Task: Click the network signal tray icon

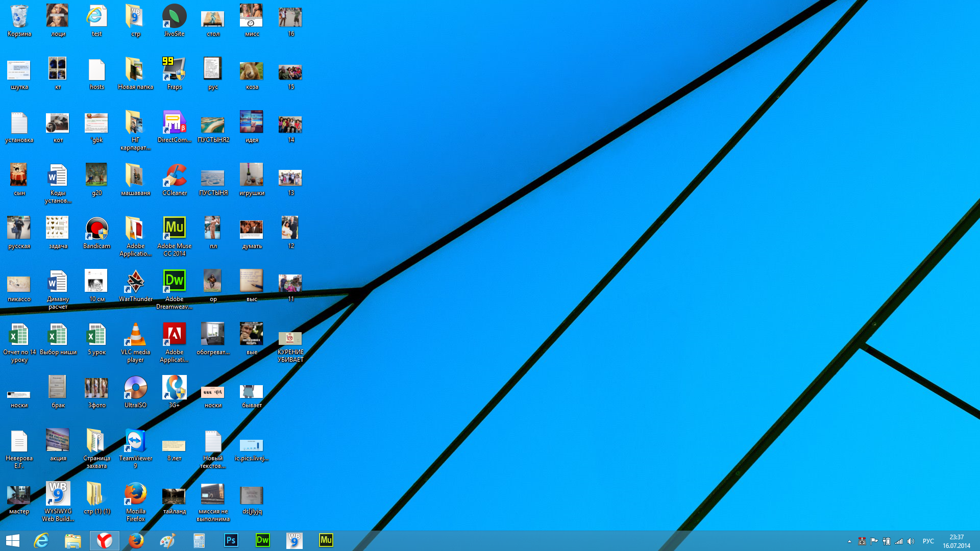Action: pyautogui.click(x=898, y=541)
